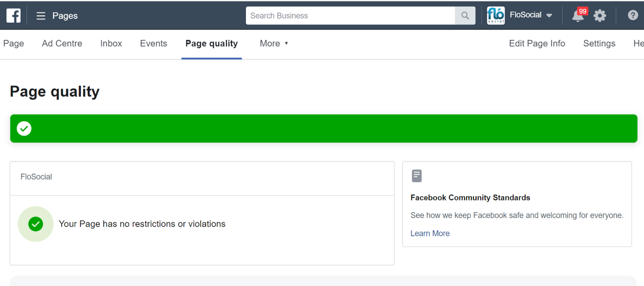This screenshot has height=286, width=644.
Task: Open the hamburger menu beside Pages
Action: (x=41, y=16)
